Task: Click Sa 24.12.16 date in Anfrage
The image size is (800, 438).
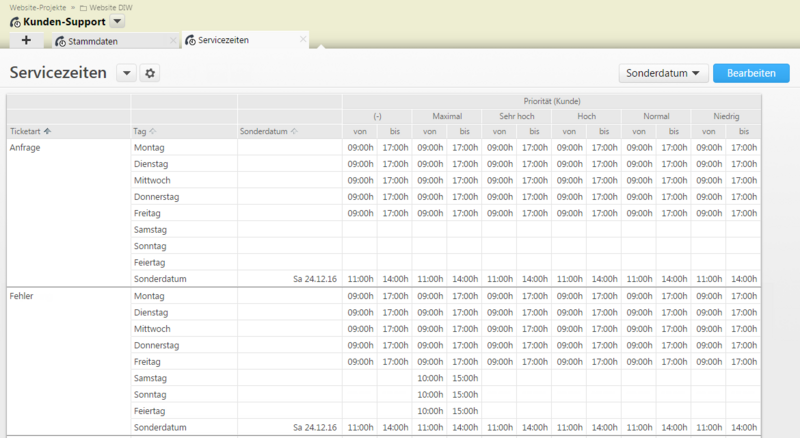Action: (x=315, y=279)
